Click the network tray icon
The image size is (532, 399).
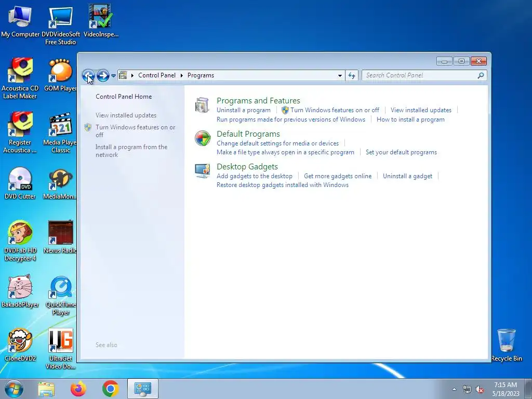467,389
